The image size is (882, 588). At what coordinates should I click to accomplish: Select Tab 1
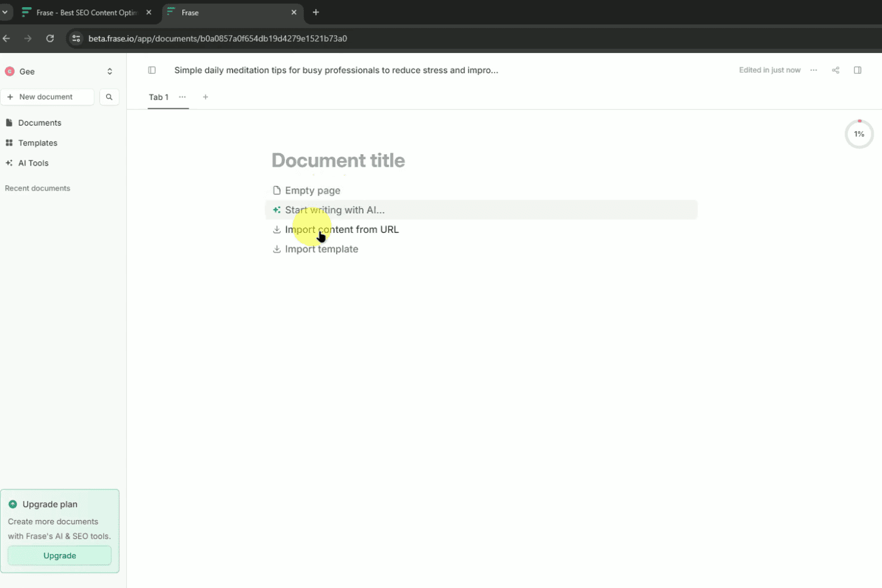point(159,97)
